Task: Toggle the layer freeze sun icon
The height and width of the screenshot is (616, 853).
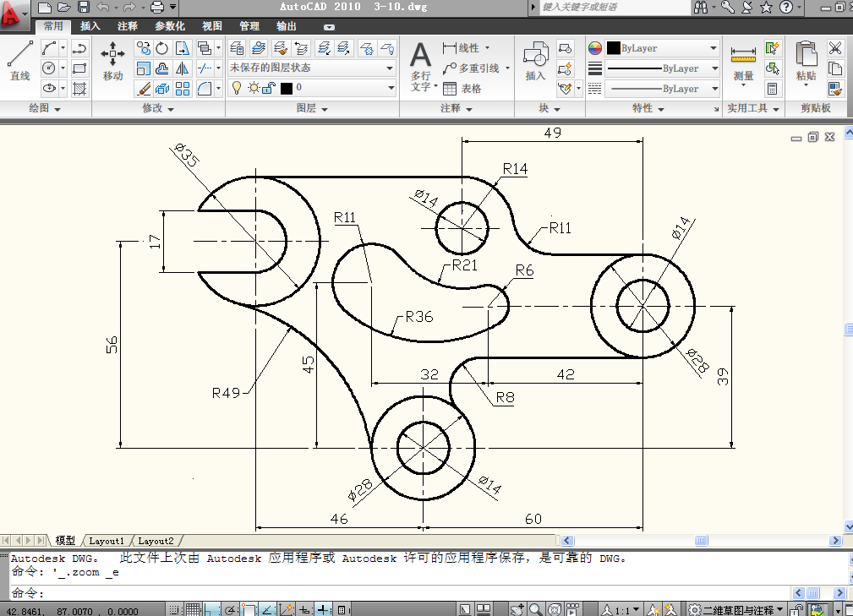Action: 254,88
